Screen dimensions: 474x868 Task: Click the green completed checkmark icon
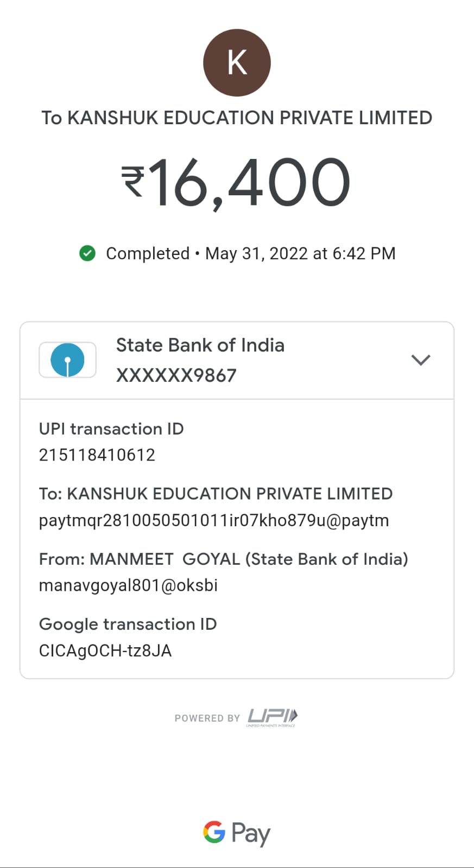click(x=87, y=253)
